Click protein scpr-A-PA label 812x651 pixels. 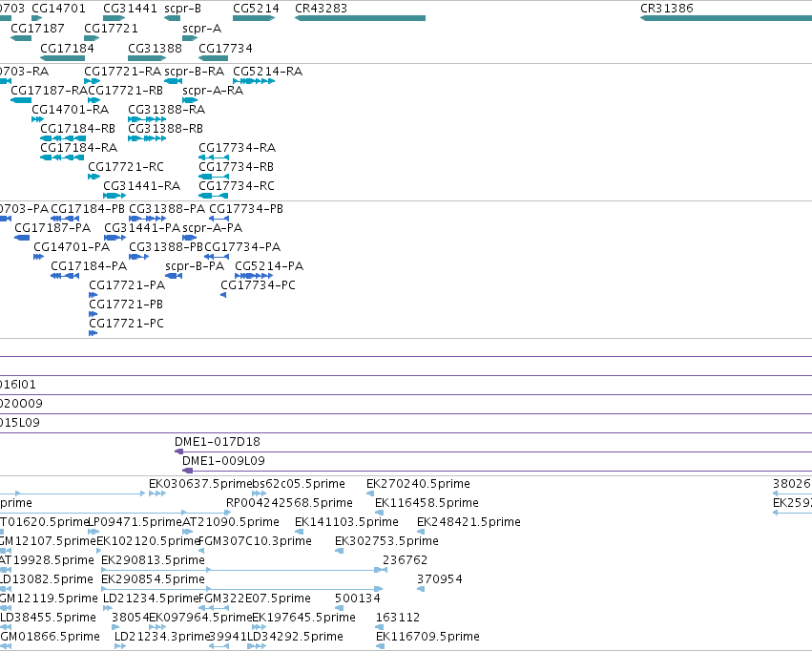213,228
